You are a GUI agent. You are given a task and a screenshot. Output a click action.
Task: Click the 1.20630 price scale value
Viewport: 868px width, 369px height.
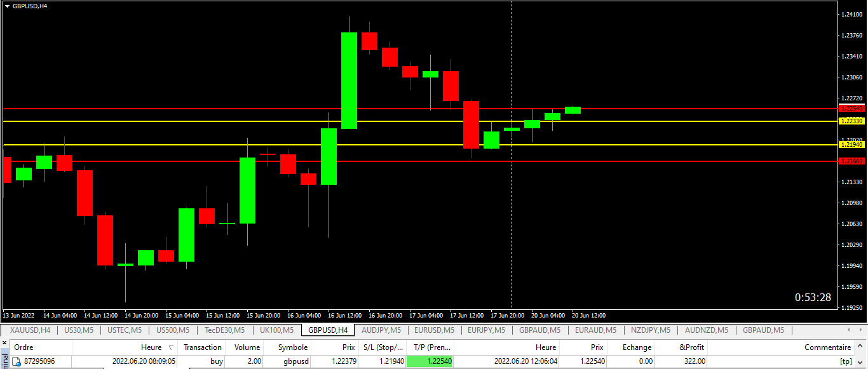(x=851, y=224)
